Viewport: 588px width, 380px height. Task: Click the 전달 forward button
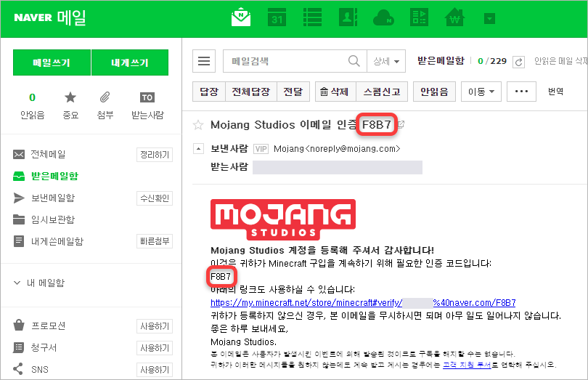pos(293,92)
